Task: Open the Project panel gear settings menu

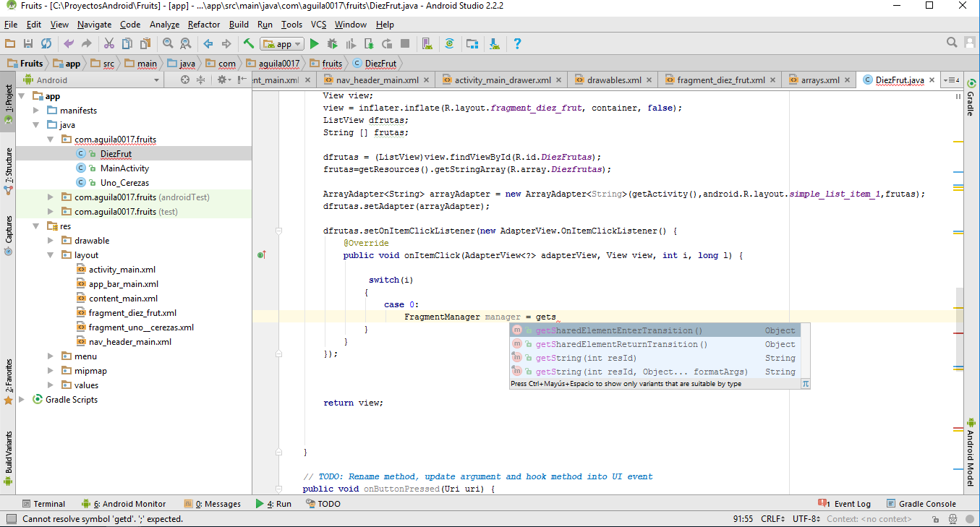Action: tap(224, 80)
